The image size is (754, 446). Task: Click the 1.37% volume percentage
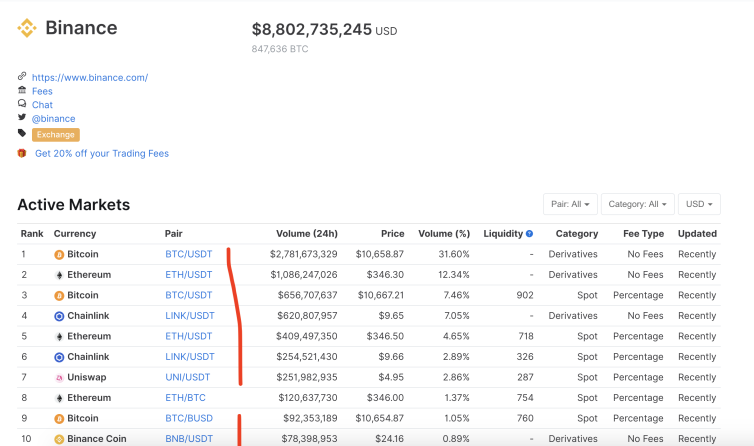pyautogui.click(x=457, y=398)
